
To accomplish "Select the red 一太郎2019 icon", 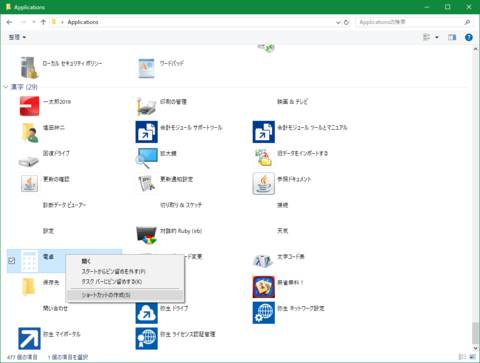I will click(29, 106).
